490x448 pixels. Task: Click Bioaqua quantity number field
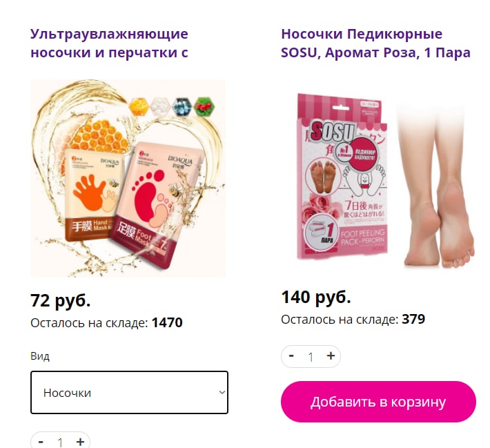coord(60,442)
